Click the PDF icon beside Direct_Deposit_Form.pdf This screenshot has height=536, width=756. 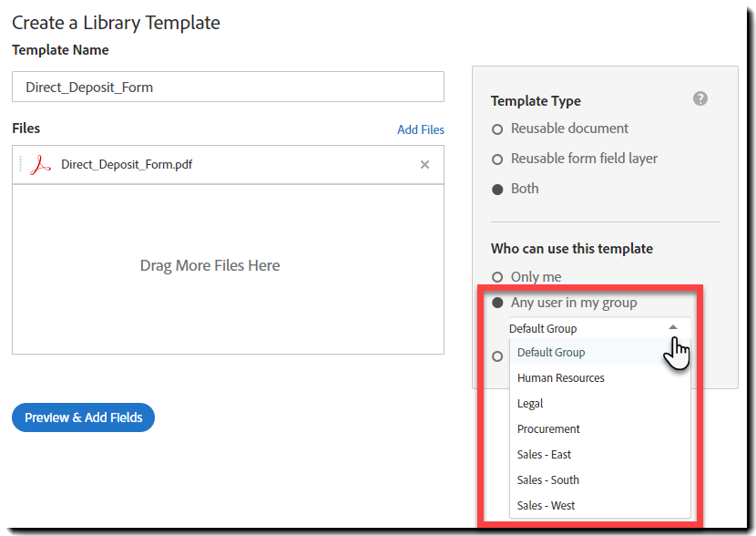coord(40,165)
